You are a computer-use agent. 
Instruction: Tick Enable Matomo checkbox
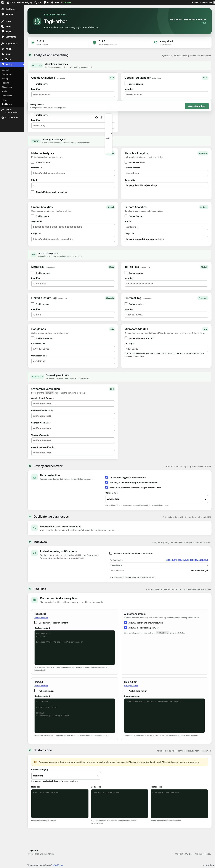click(33, 162)
